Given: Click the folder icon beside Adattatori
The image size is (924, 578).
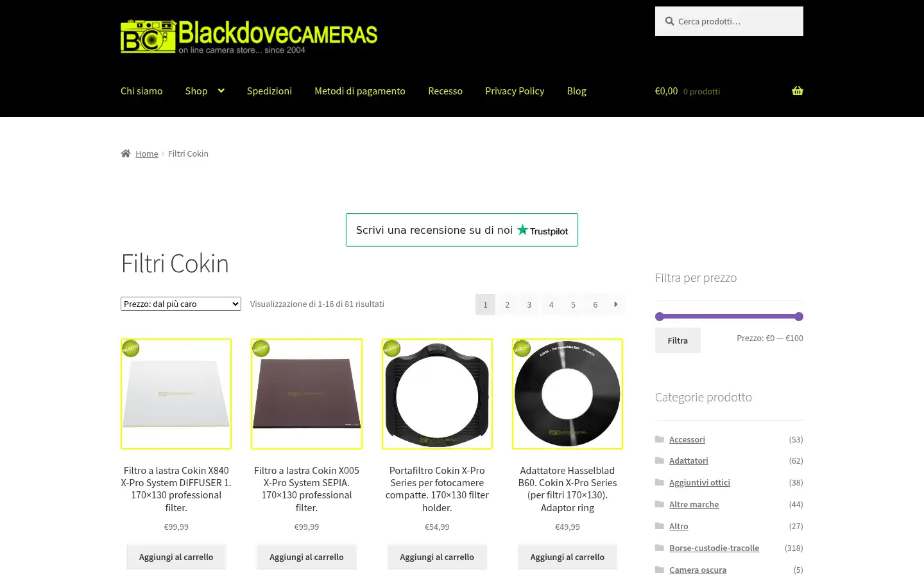Looking at the screenshot, I should pos(660,460).
